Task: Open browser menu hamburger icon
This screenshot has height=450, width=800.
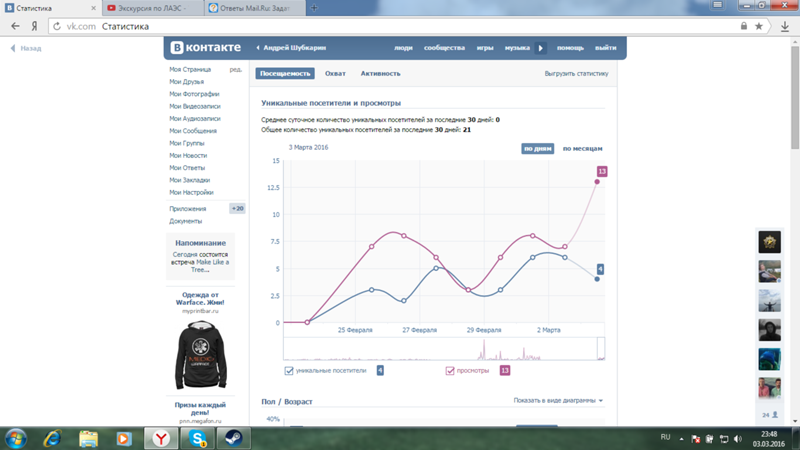Action: [x=717, y=5]
